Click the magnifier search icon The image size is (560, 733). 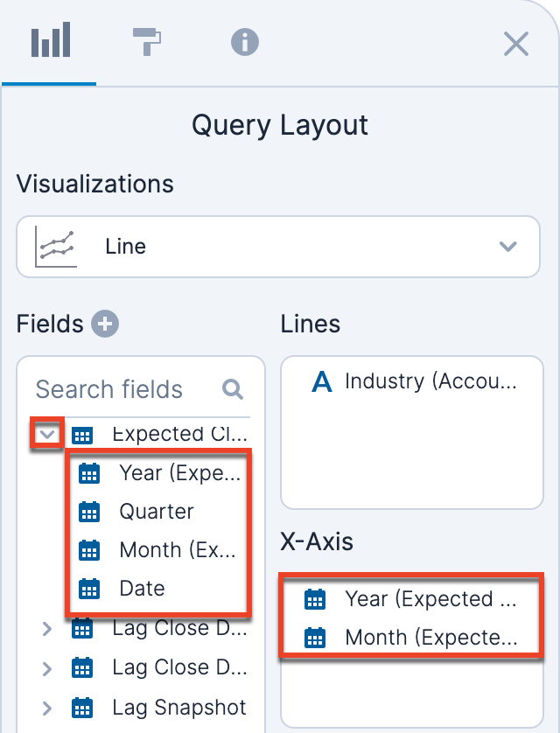(233, 389)
